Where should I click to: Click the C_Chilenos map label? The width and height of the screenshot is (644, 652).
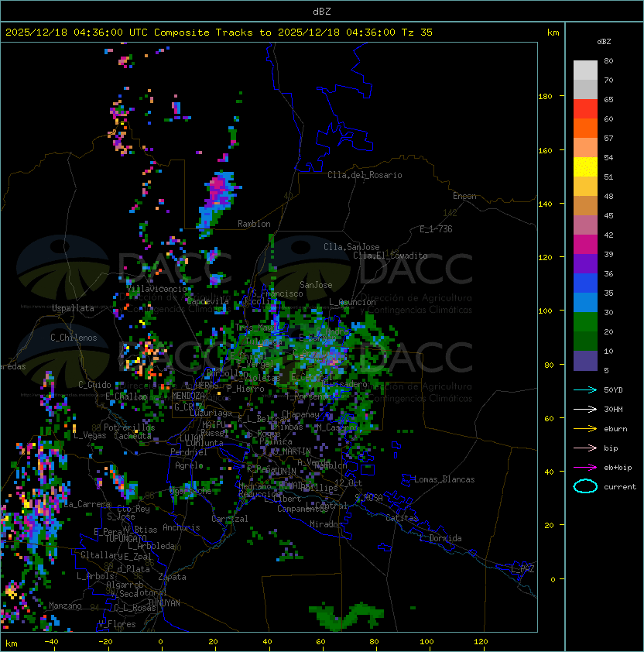point(74,338)
